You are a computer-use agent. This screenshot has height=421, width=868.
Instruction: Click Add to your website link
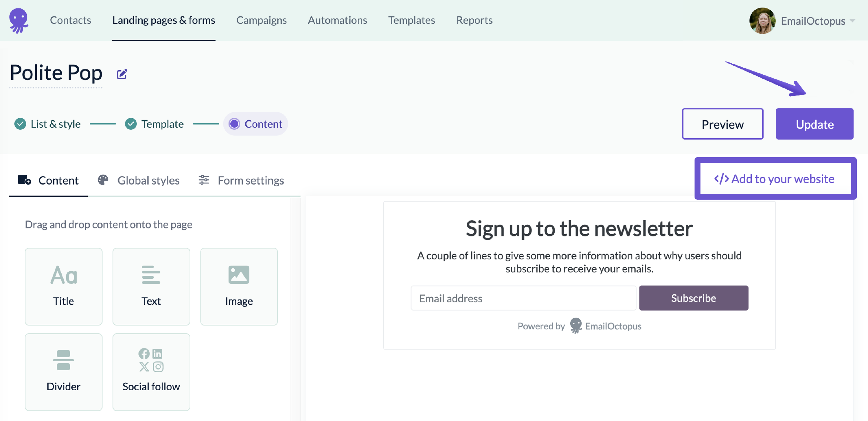tap(775, 179)
